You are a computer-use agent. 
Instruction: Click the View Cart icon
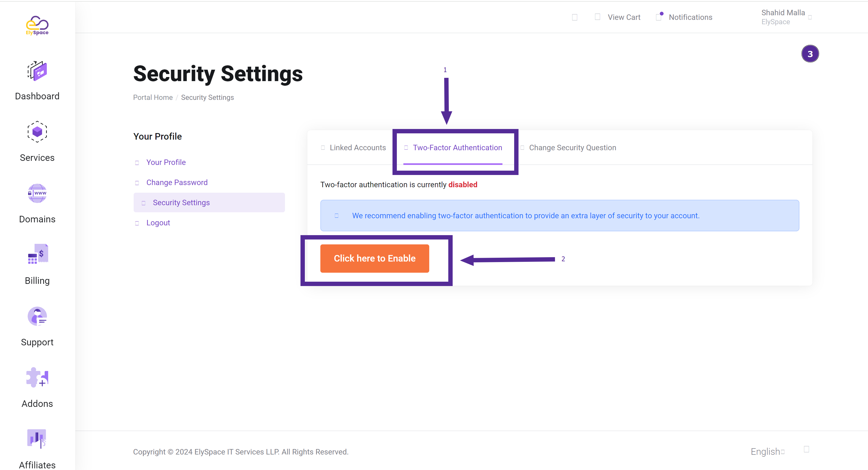click(597, 17)
